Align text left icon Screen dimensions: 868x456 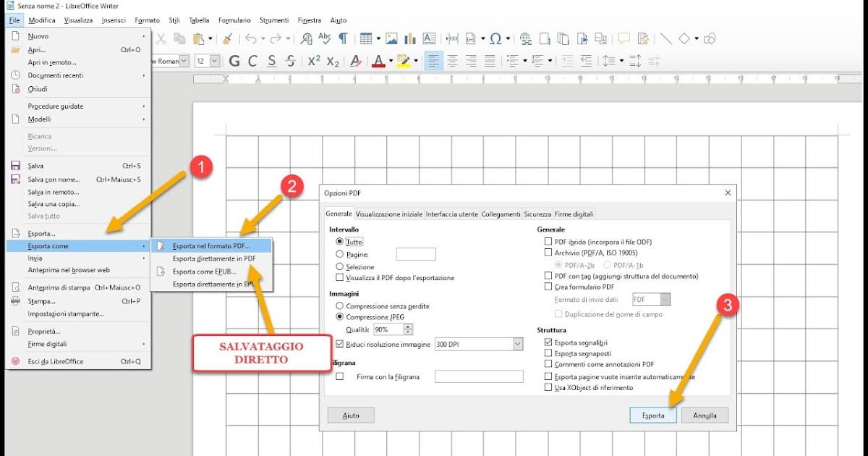click(433, 62)
